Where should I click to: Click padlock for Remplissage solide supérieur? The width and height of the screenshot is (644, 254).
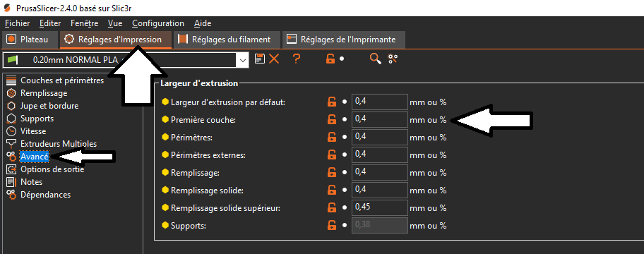(331, 208)
